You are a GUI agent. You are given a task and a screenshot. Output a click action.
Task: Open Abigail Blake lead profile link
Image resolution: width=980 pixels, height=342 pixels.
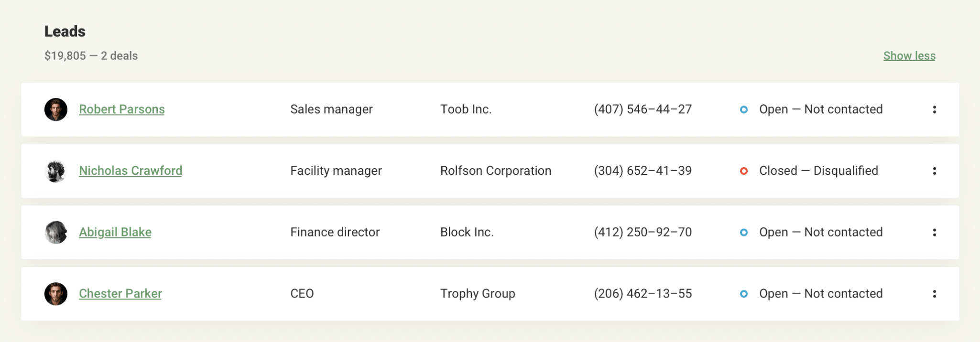click(x=115, y=232)
